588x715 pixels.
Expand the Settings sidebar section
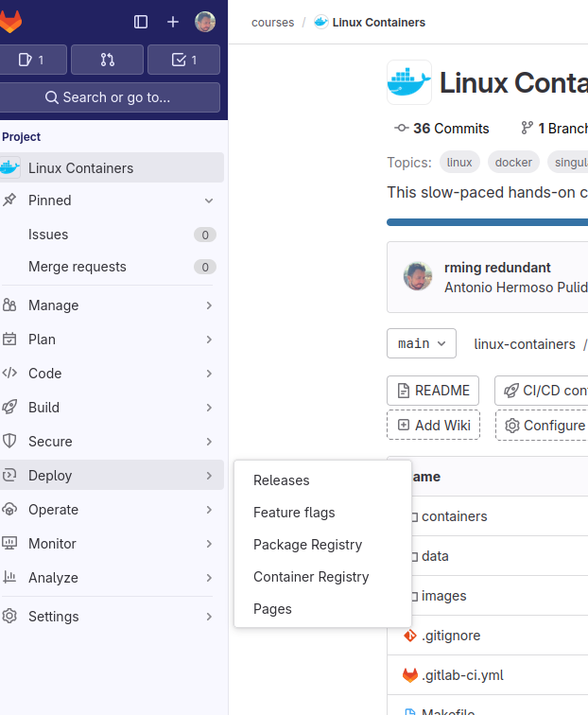click(112, 617)
